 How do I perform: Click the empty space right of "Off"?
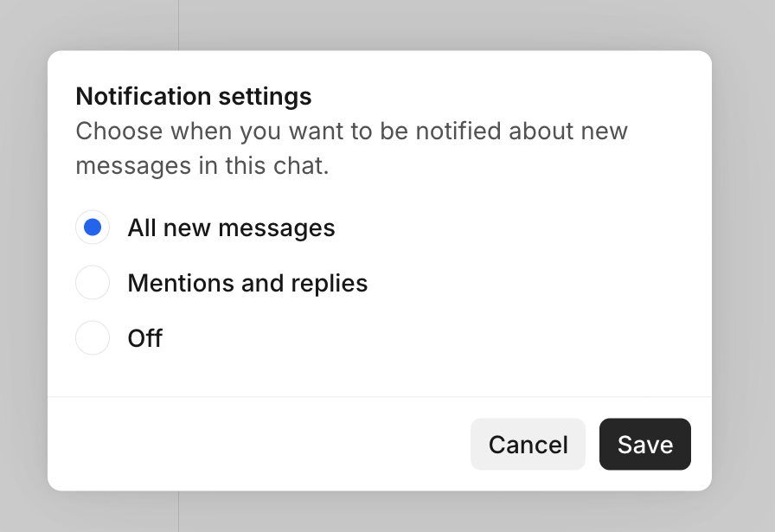pyautogui.click(x=432, y=338)
